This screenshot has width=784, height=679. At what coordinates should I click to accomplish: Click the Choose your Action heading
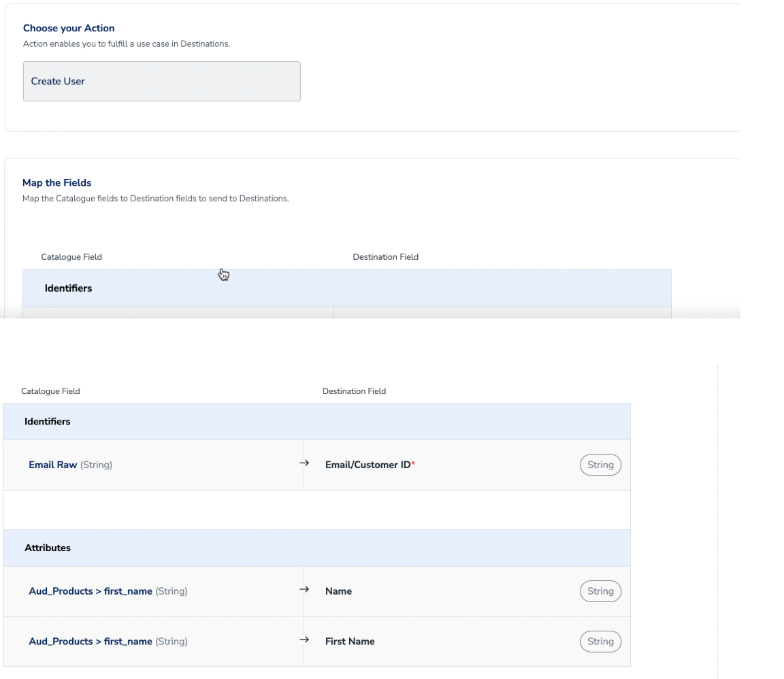(69, 28)
